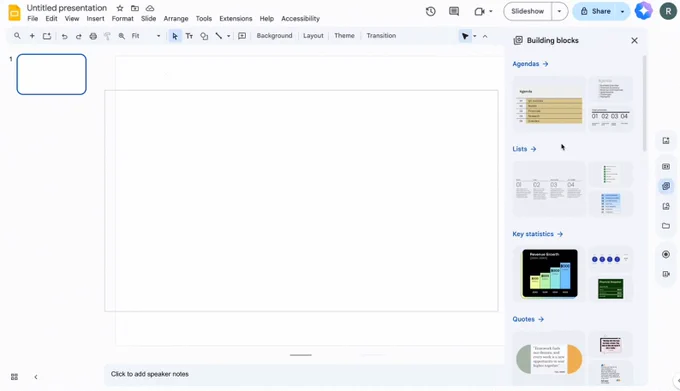Open the Quotes category link
This screenshot has height=391, width=680.
tap(528, 319)
